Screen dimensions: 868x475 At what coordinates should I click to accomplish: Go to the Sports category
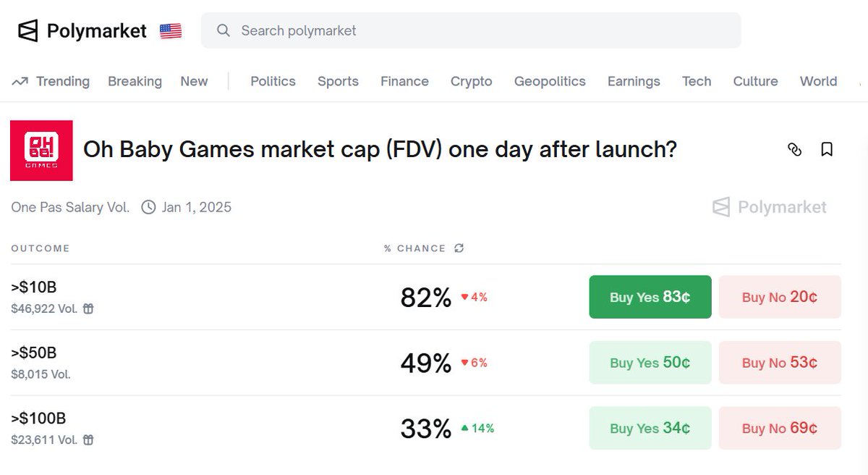[338, 81]
